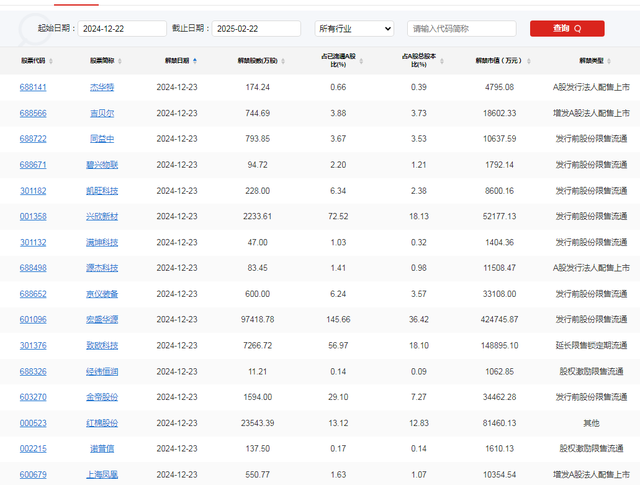The width and height of the screenshot is (640, 485).
Task: Sort by 解禁市值(万元) column arrows
Action: [529, 61]
